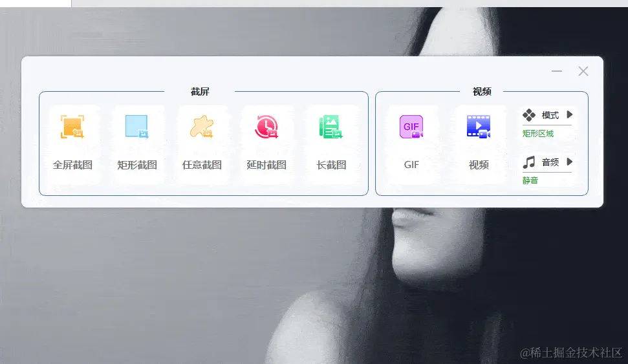This screenshot has height=364, width=628.
Task: Click the green 静音 audio value
Action: pyautogui.click(x=530, y=180)
